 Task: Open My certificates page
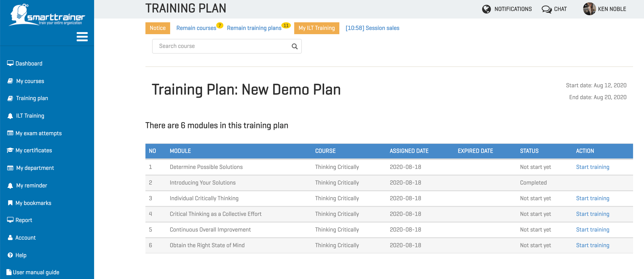coord(34,150)
